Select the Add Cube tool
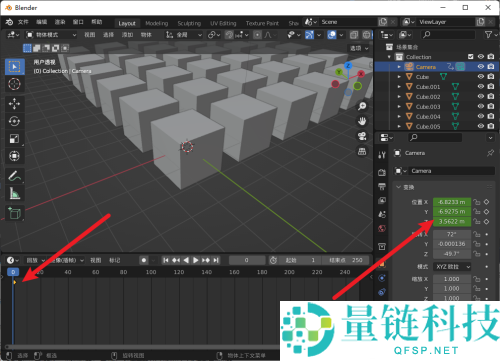Screen dimensions: 500x361 pos(14,213)
